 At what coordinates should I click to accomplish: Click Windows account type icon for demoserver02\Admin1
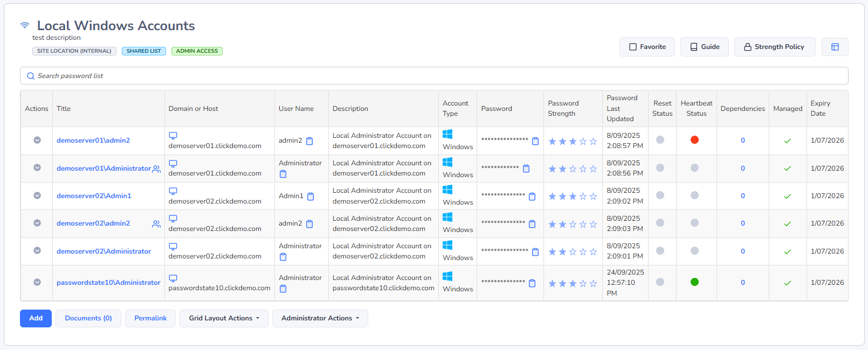tap(447, 190)
